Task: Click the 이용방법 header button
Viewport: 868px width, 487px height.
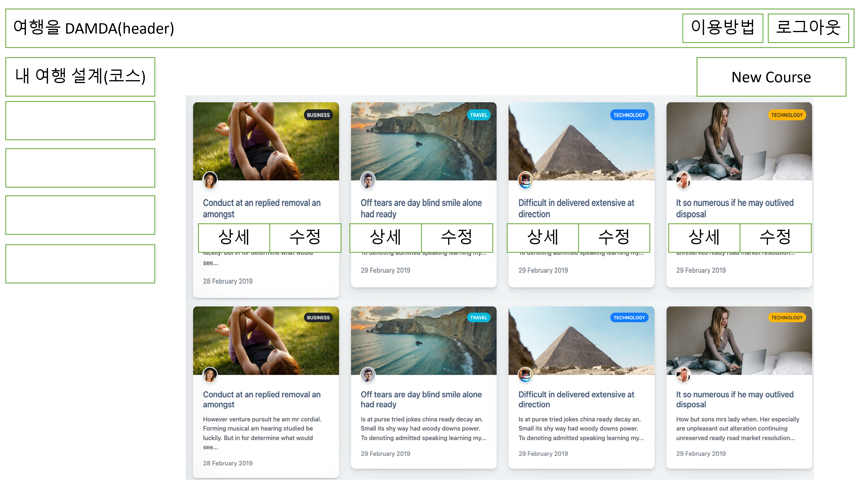Action: coord(722,28)
